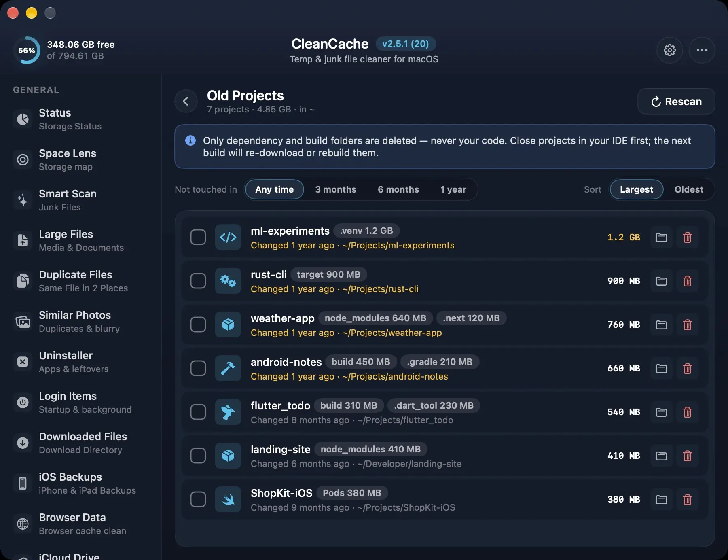This screenshot has height=560, width=728.
Task: Open Uninstaller in the sidebar
Action: coord(81,362)
